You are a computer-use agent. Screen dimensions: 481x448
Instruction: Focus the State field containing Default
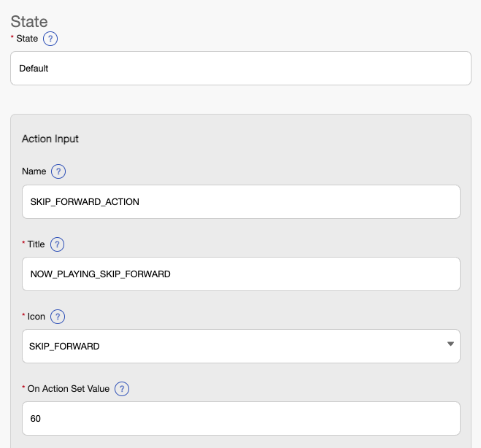(241, 68)
